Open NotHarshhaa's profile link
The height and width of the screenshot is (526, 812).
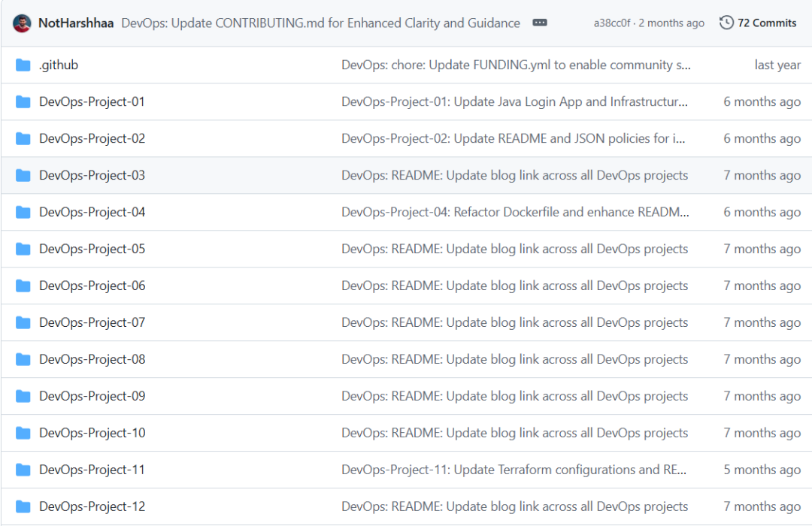(x=76, y=23)
